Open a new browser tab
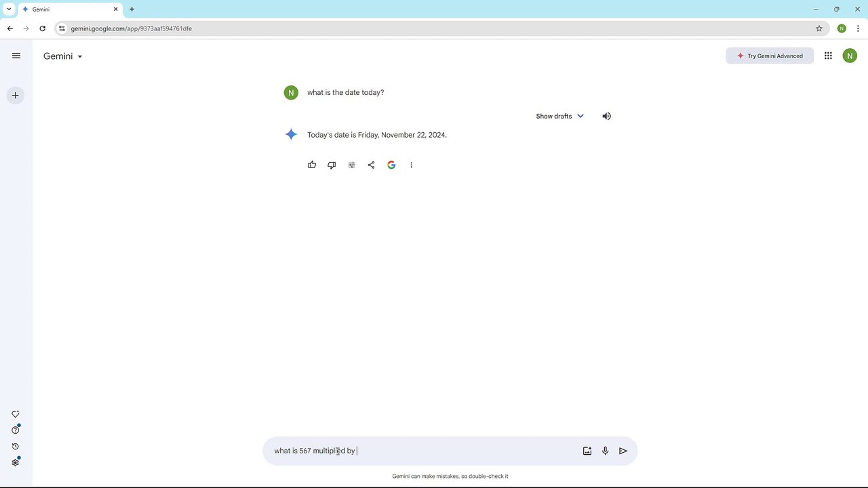The width and height of the screenshot is (868, 488). (132, 9)
